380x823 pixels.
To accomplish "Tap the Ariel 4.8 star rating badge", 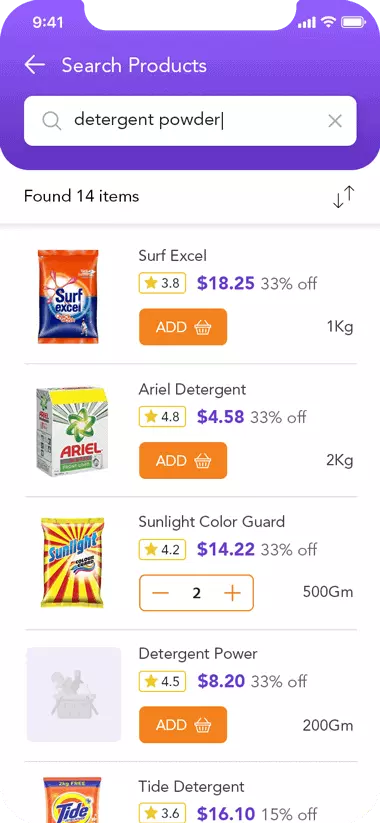I will (162, 417).
